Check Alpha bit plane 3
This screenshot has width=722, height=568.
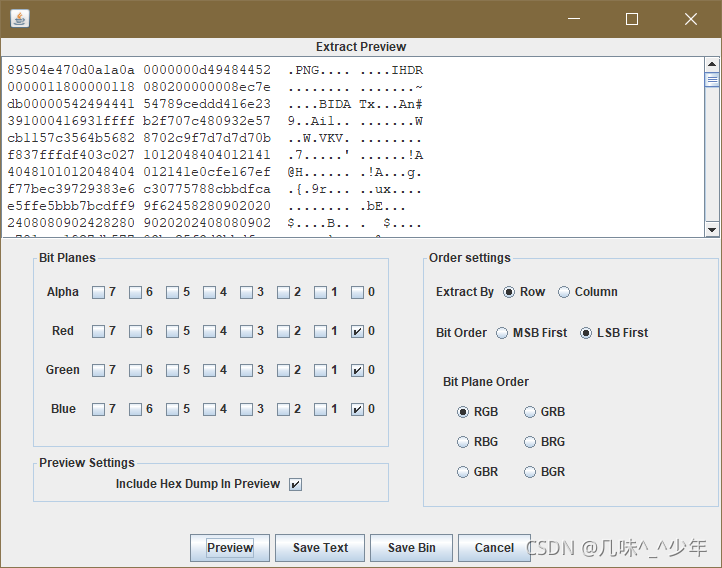(x=246, y=292)
